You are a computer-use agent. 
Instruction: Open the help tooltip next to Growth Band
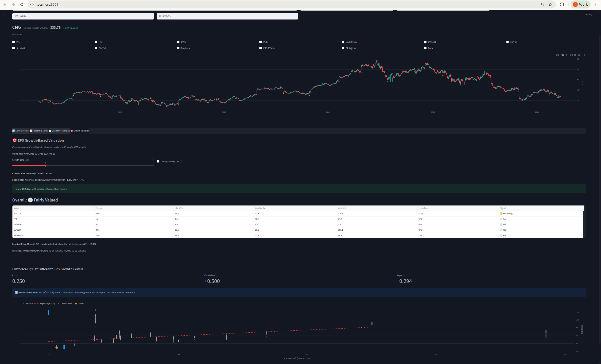pyautogui.click(x=153, y=160)
